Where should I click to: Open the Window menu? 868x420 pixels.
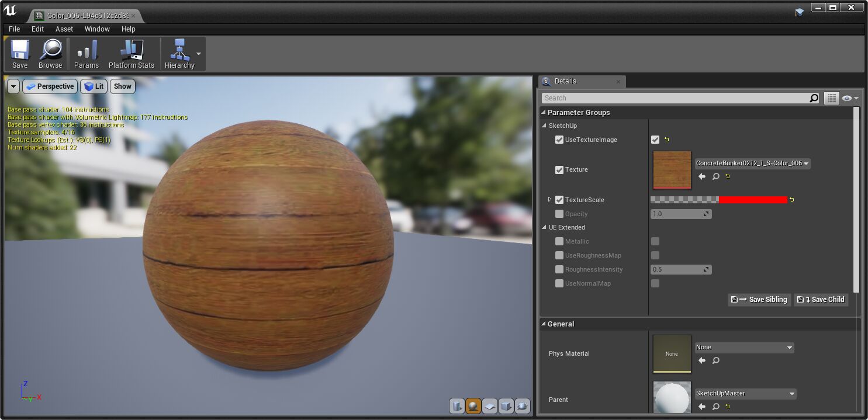coord(97,29)
